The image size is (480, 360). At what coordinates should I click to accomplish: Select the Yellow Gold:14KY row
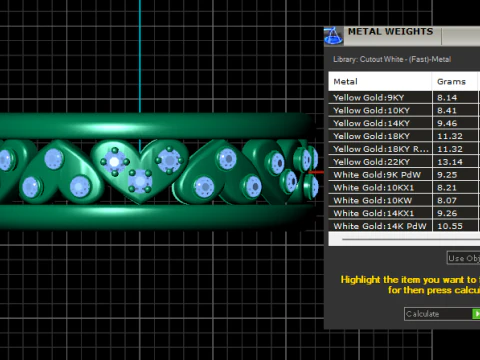[404, 123]
